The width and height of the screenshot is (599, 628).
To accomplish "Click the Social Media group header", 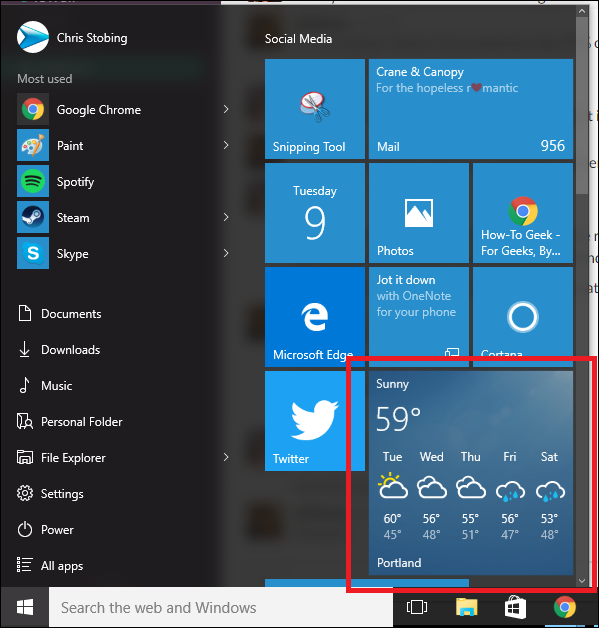I will pyautogui.click(x=298, y=39).
